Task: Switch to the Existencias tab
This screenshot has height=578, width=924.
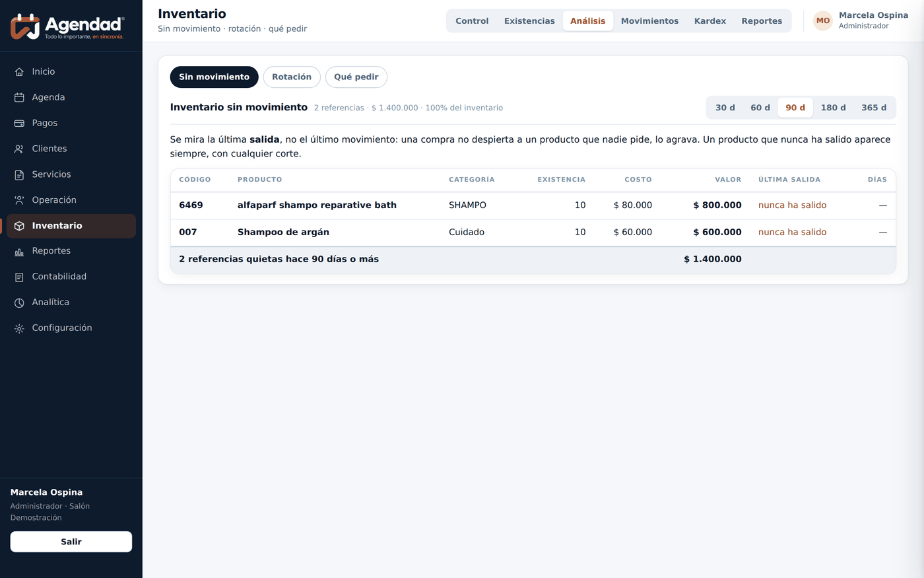Action: (529, 21)
